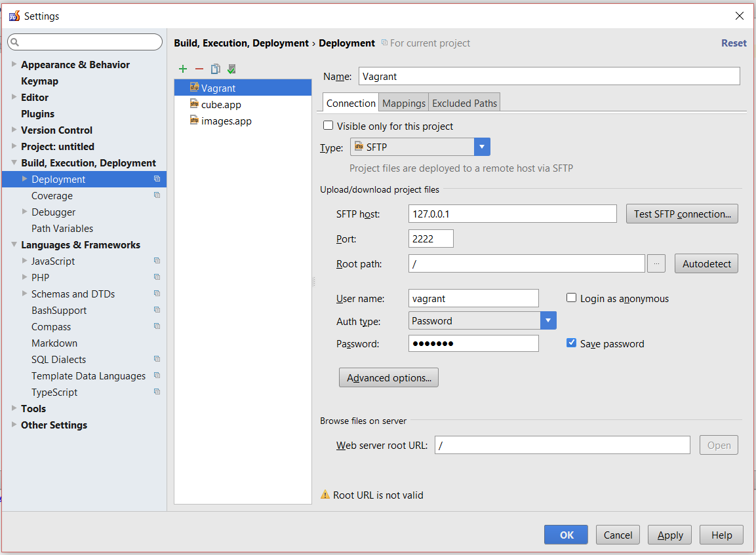
Task: Select cube.app in server list
Action: click(x=243, y=104)
